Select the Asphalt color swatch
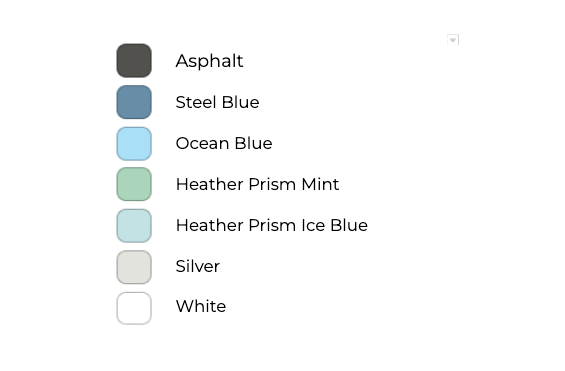This screenshot has width=565, height=371. pos(134,61)
